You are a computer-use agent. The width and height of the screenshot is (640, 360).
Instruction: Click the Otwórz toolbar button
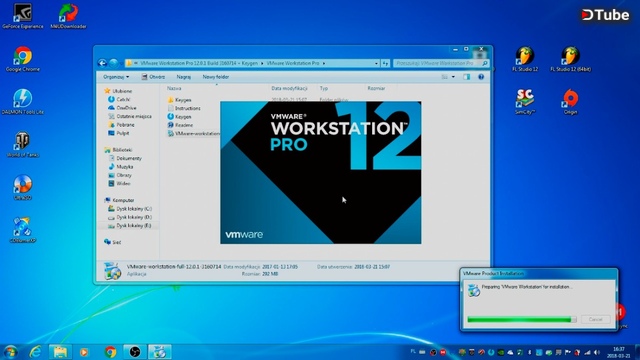pyautogui.click(x=153, y=77)
